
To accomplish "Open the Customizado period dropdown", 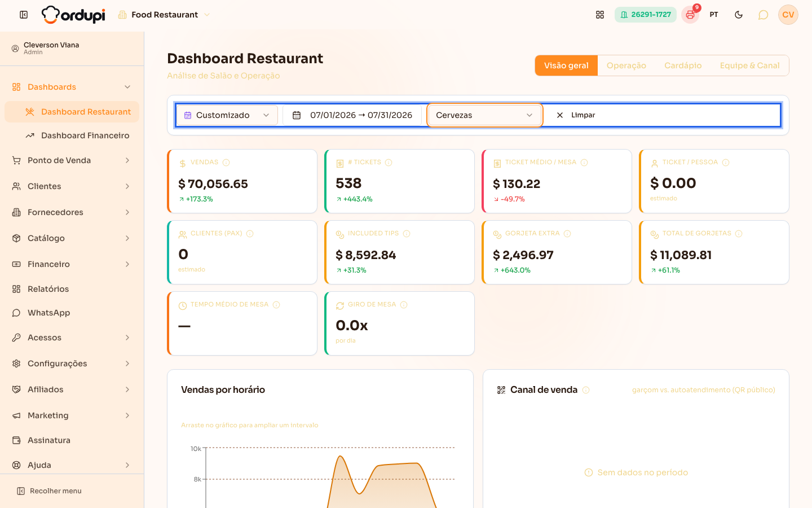I will tap(227, 115).
